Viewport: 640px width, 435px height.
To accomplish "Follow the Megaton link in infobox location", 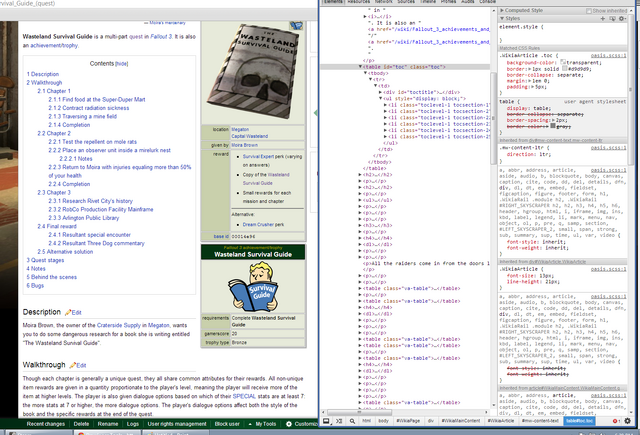I will pos(240,129).
